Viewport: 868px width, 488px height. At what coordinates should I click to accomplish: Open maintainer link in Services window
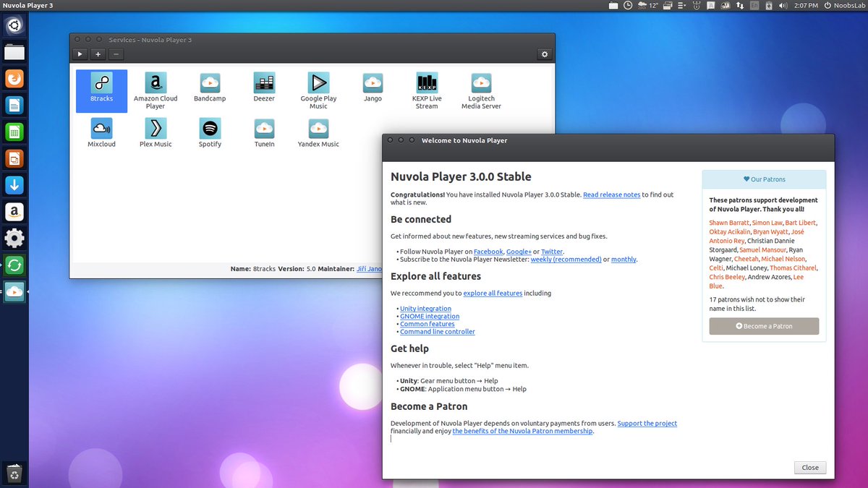(x=369, y=269)
